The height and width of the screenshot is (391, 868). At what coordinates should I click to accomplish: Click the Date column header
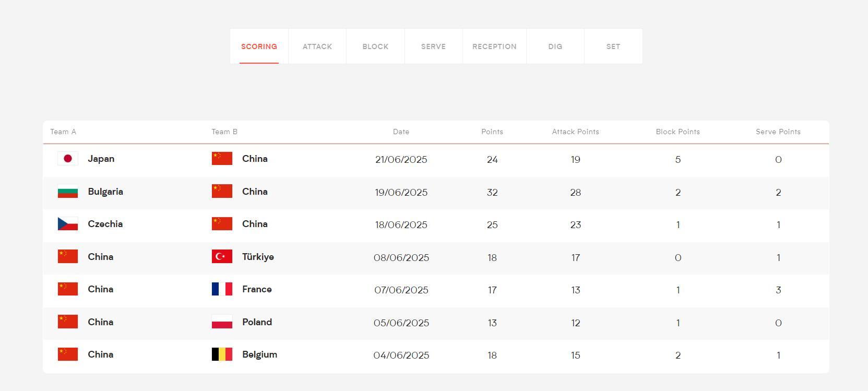(x=401, y=132)
